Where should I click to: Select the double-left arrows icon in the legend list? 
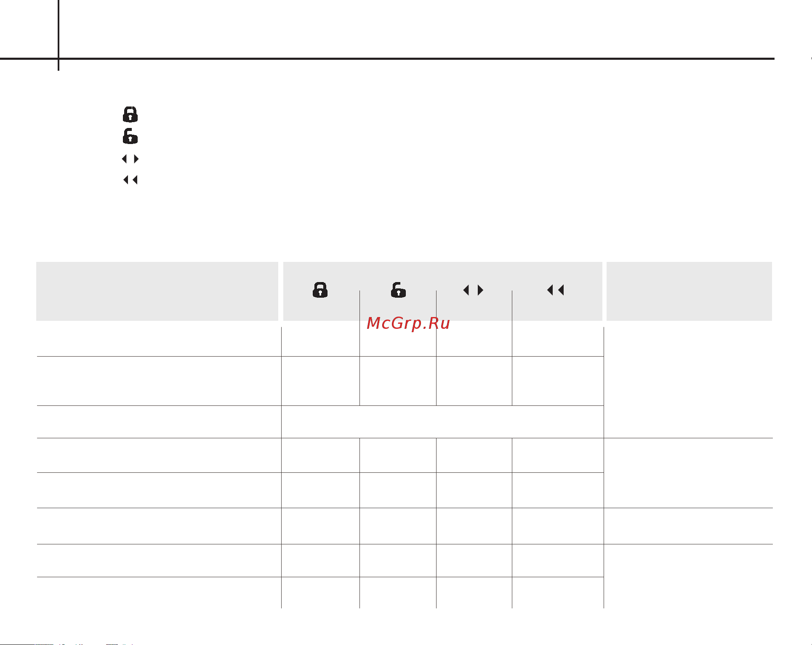[x=130, y=180]
